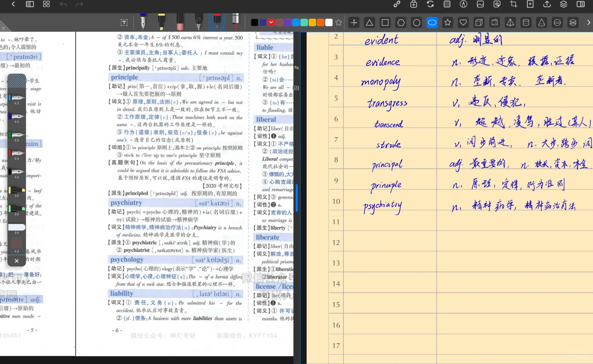The width and height of the screenshot is (593, 364).
Task: Undo the last action
Action: pyautogui.click(x=63, y=4)
